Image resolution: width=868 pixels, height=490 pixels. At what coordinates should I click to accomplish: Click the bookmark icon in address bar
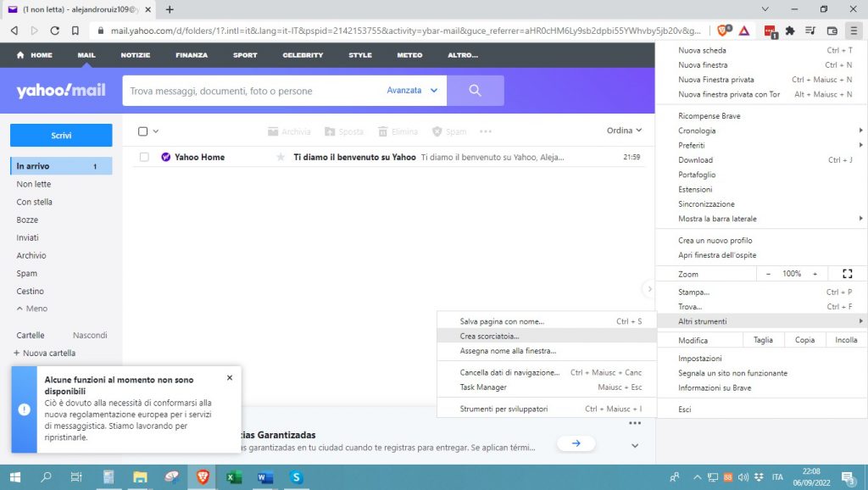coord(75,31)
